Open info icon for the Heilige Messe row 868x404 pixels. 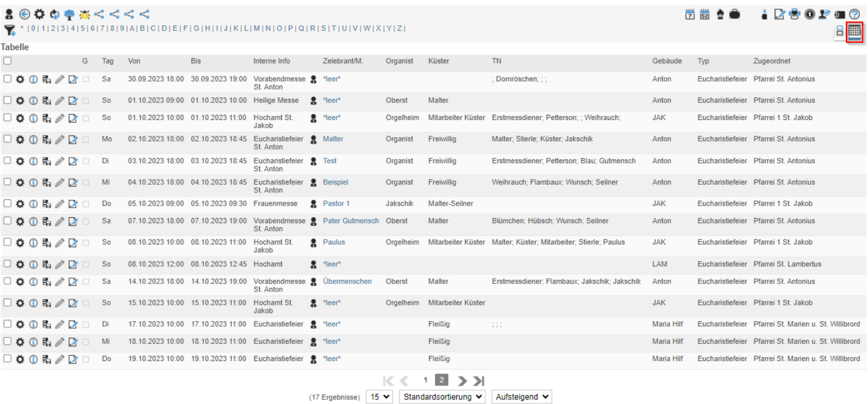click(33, 101)
